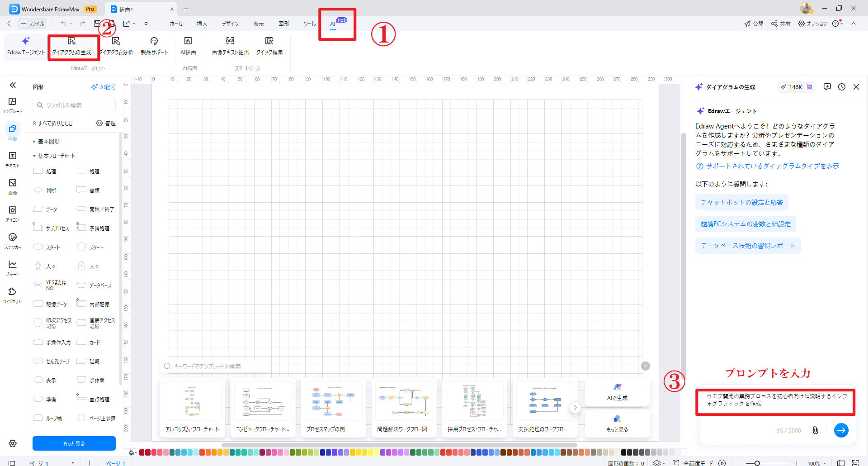The image size is (868, 466).
Task: Open 製品サポート from the ribbon
Action: [154, 45]
